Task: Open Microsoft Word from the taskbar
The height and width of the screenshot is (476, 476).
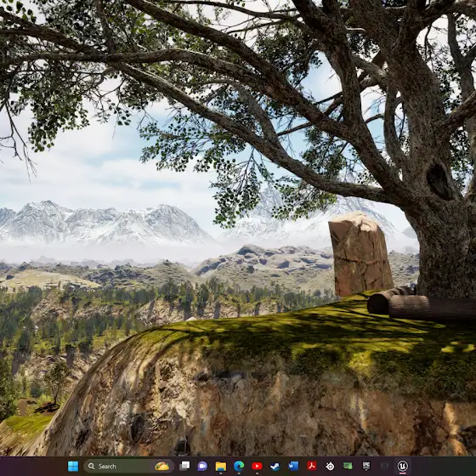Action: [293, 466]
